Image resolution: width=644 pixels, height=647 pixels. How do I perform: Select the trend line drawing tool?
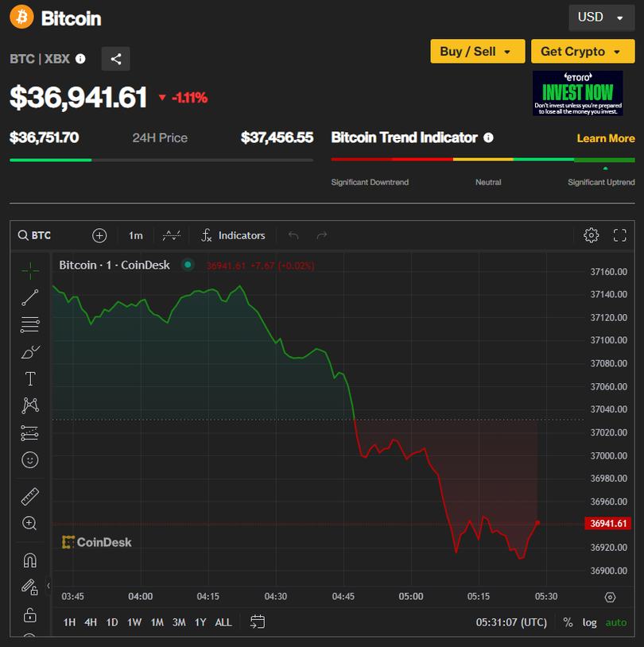(x=30, y=298)
